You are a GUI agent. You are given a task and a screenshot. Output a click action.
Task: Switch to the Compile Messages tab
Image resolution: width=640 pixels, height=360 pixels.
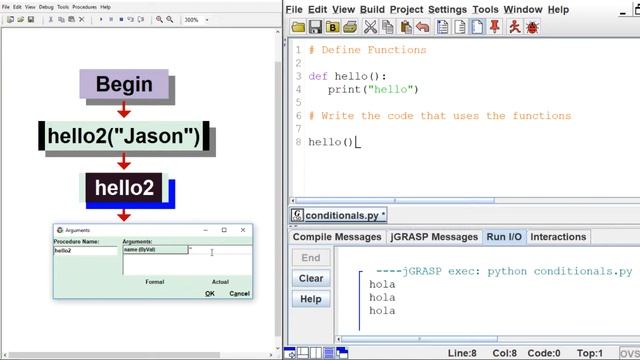click(337, 237)
